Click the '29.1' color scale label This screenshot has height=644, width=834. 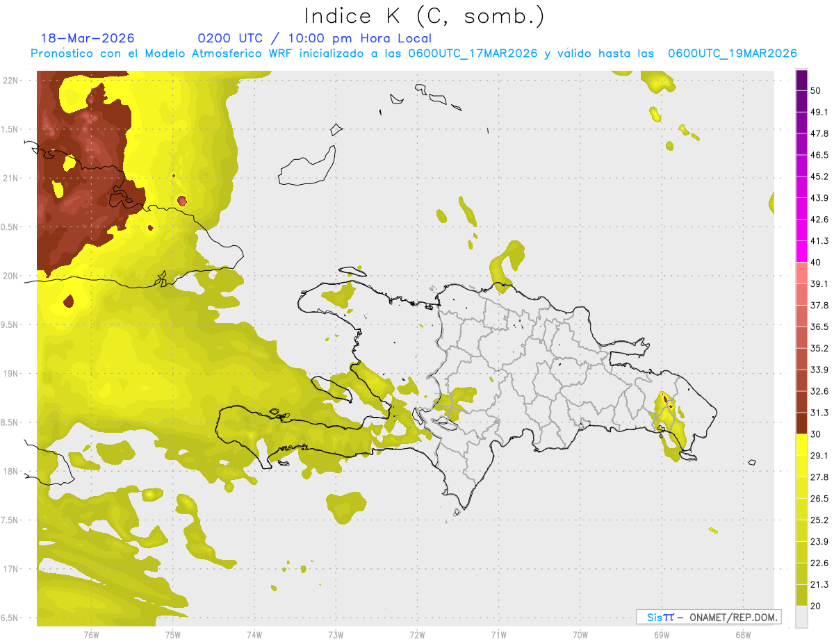coord(819,455)
